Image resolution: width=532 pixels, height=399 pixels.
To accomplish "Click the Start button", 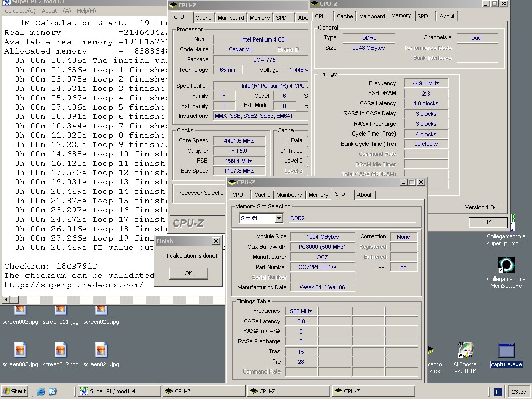I will point(14,391).
